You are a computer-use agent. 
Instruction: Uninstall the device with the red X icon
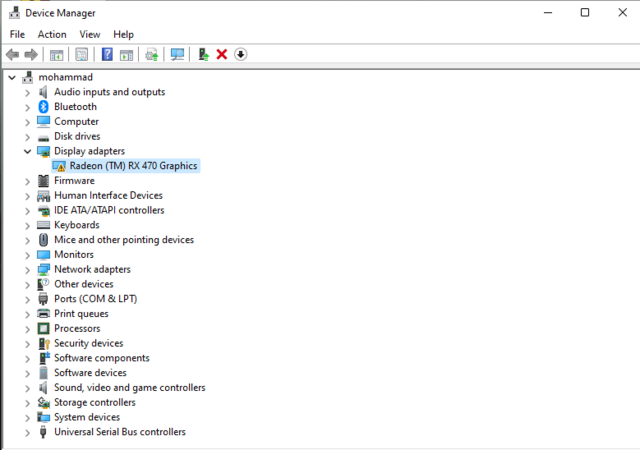click(x=222, y=54)
